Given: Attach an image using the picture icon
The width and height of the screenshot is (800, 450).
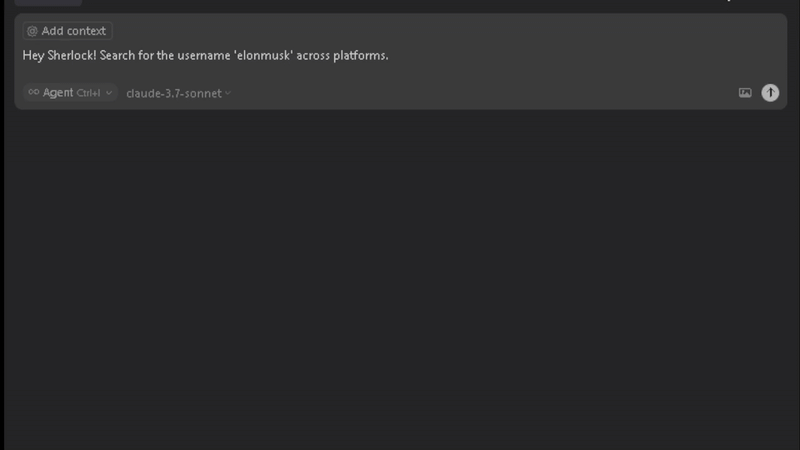Looking at the screenshot, I should (x=745, y=92).
